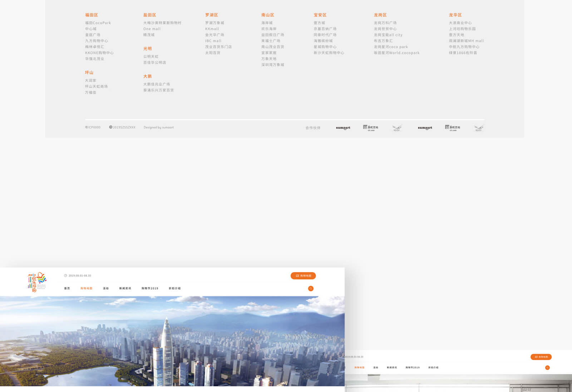Click the Shenzhen skyline banner image
This screenshot has height=392, width=572.
[x=172, y=341]
